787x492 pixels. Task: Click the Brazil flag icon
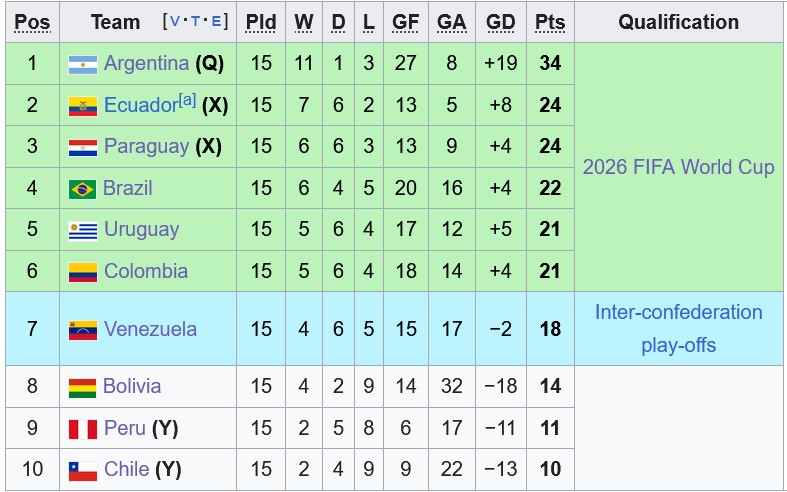click(82, 189)
